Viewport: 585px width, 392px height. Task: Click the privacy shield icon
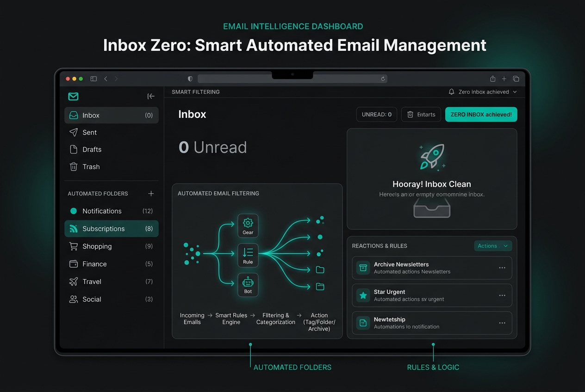click(x=190, y=79)
